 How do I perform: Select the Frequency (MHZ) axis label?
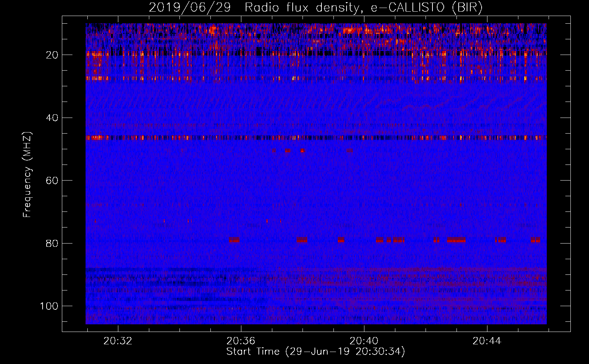point(28,175)
